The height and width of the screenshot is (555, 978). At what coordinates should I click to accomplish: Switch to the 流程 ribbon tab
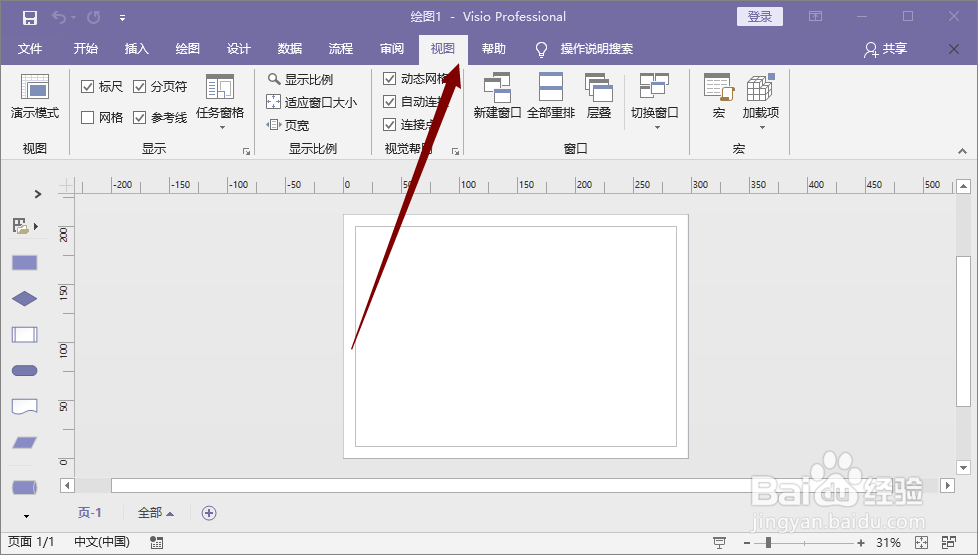(x=341, y=49)
